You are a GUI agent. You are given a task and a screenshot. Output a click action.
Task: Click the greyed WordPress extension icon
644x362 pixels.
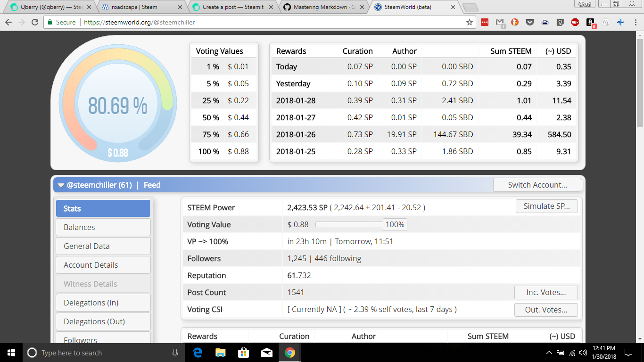tap(606, 22)
